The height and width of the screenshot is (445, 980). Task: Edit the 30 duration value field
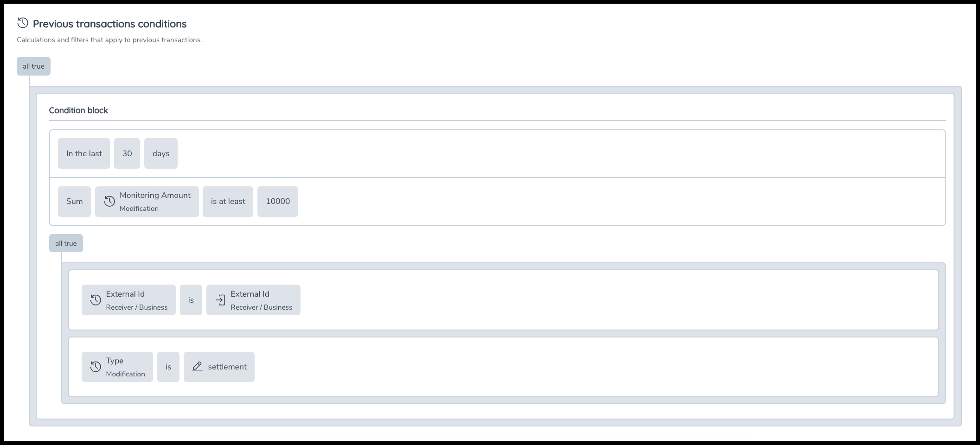[127, 153]
